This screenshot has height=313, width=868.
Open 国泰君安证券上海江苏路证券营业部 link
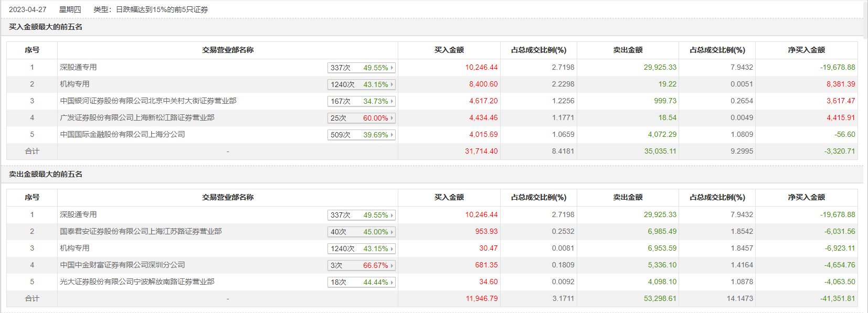point(141,231)
